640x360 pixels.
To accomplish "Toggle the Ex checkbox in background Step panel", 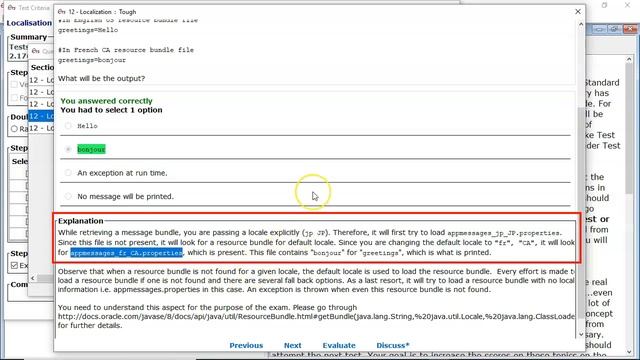I will coord(15,265).
